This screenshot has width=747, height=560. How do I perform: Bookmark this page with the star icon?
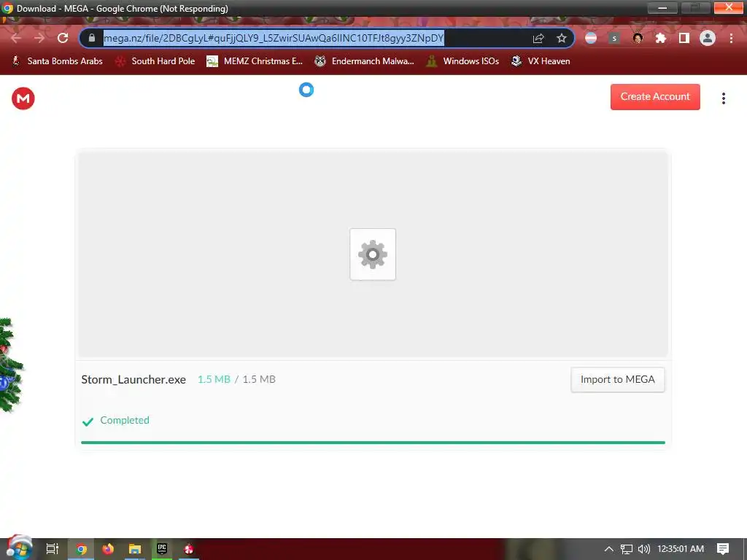[x=562, y=38]
